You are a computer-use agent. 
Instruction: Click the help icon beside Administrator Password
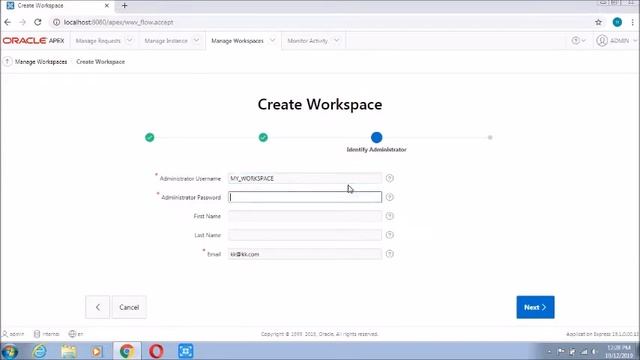[390, 197]
